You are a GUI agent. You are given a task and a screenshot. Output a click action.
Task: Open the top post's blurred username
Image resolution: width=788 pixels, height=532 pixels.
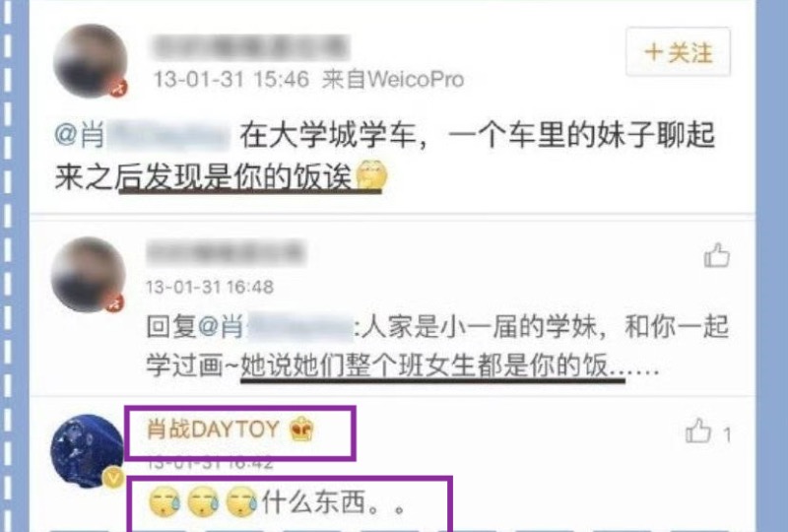click(250, 47)
